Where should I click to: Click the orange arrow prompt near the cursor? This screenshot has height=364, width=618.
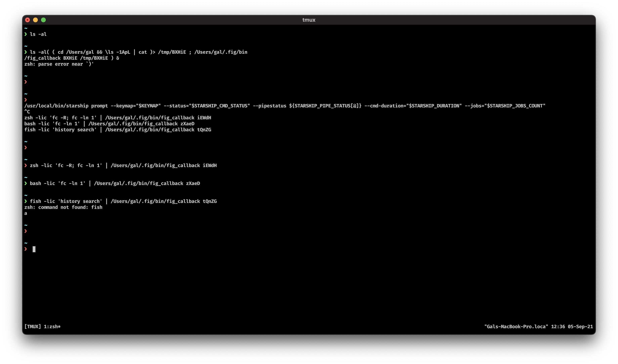click(26, 249)
